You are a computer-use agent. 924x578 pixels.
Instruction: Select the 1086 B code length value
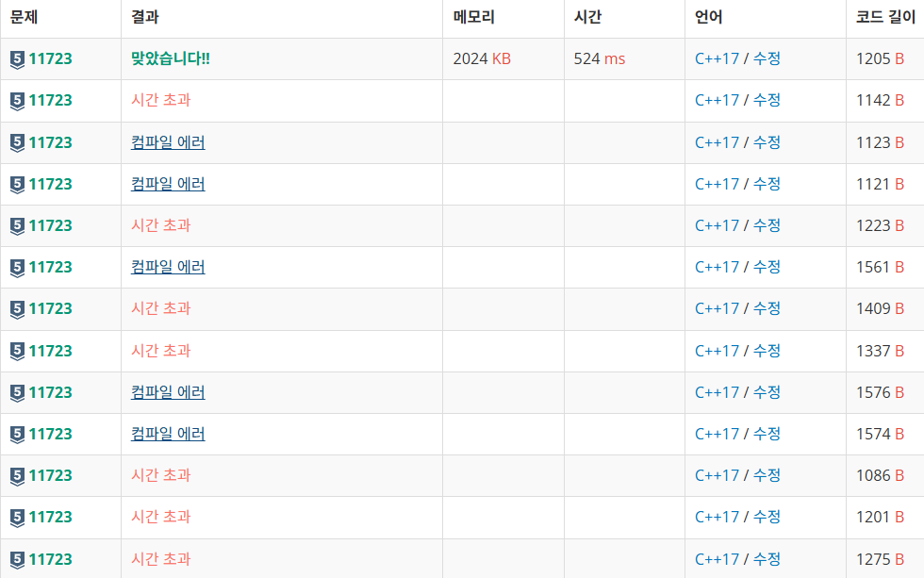pyautogui.click(x=880, y=475)
